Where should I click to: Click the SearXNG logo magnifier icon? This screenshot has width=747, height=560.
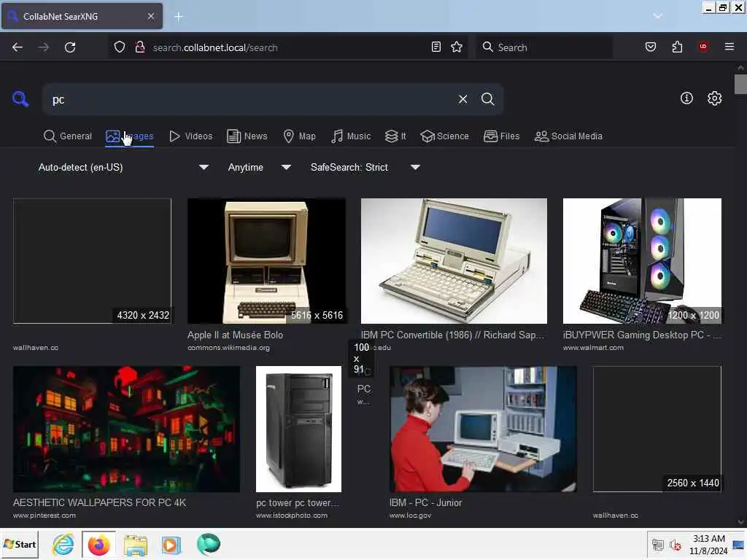pyautogui.click(x=20, y=99)
